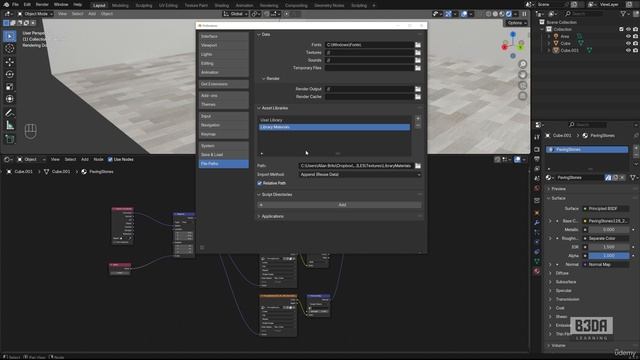Click the viewport zoom magnifier icon
Screen dimensions: 640x360
(x=522, y=64)
